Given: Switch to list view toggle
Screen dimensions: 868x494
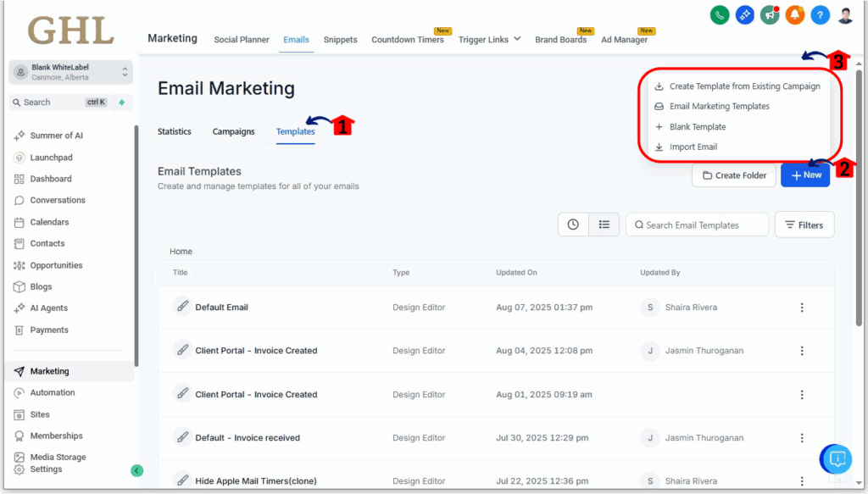Looking at the screenshot, I should (604, 225).
